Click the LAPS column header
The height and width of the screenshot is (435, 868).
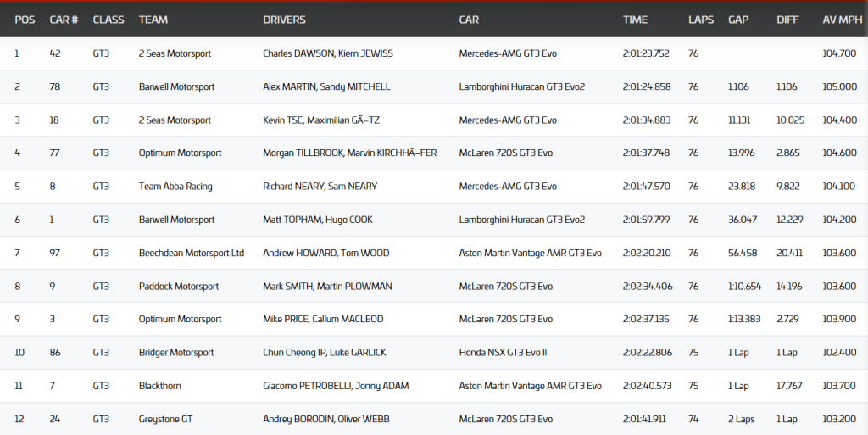pos(701,20)
